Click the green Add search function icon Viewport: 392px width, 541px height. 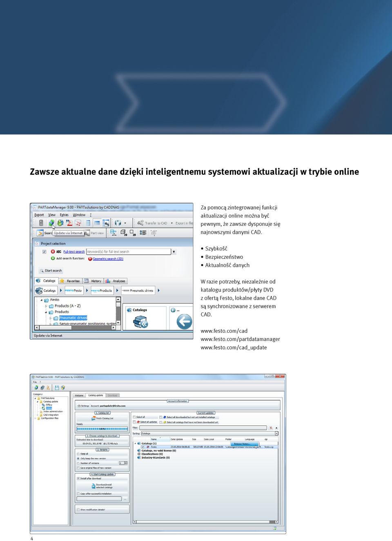point(53,258)
